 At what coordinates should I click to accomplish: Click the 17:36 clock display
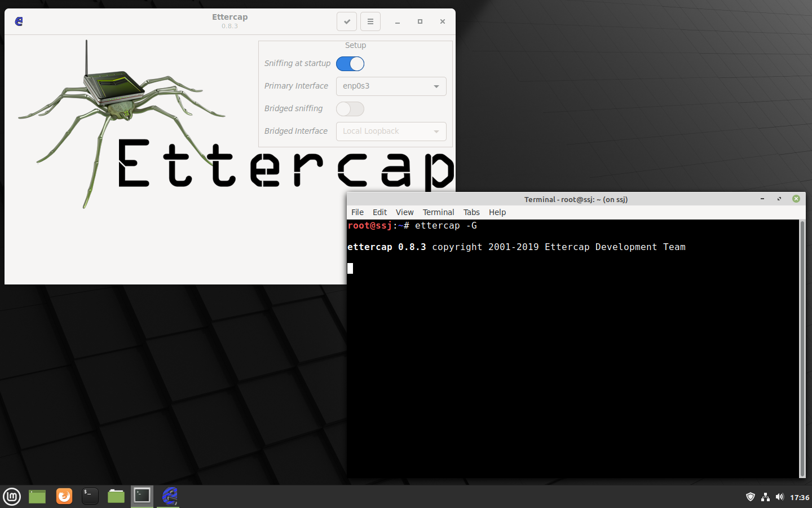click(800, 497)
